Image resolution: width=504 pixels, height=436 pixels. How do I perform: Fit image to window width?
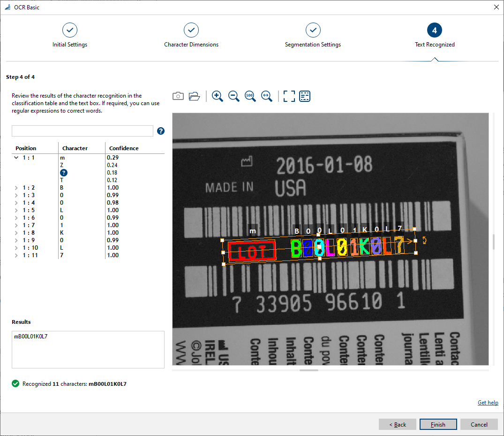266,96
